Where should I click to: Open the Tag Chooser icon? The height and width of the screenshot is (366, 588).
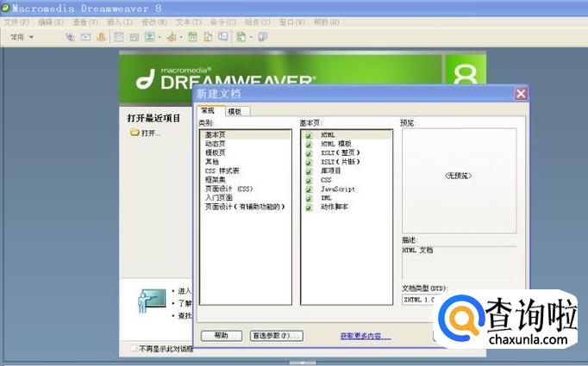(263, 37)
